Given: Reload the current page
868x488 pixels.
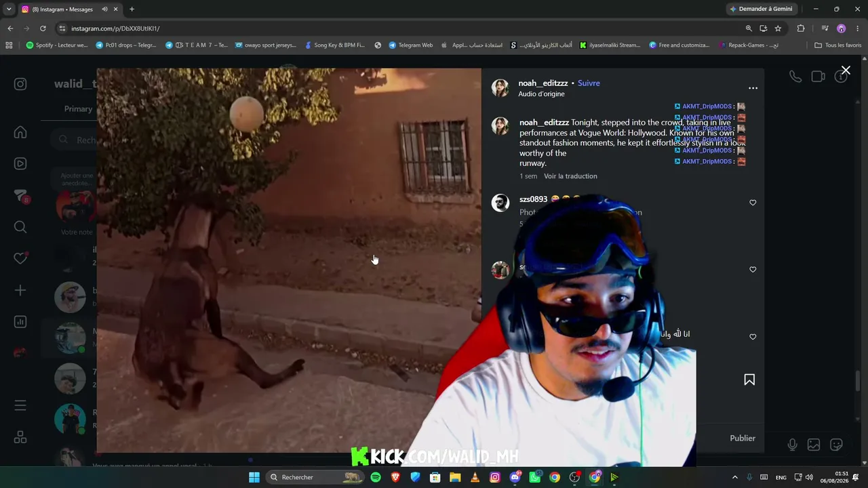Looking at the screenshot, I should tap(43, 28).
